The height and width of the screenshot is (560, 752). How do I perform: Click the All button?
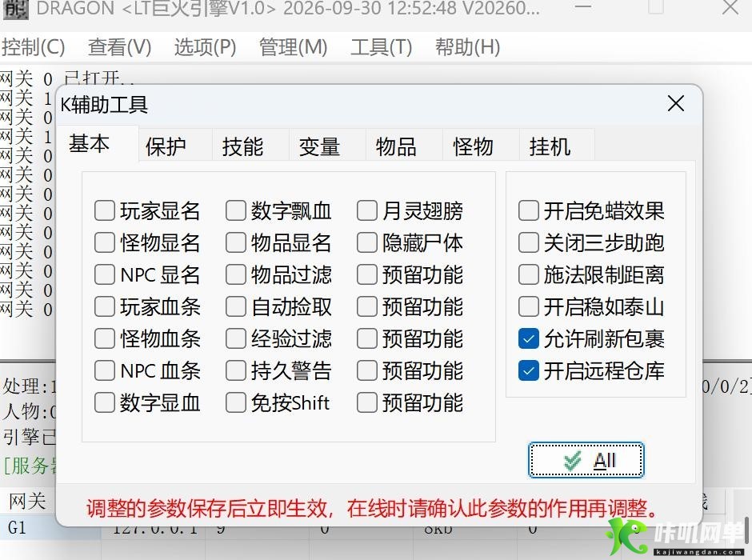coord(586,460)
